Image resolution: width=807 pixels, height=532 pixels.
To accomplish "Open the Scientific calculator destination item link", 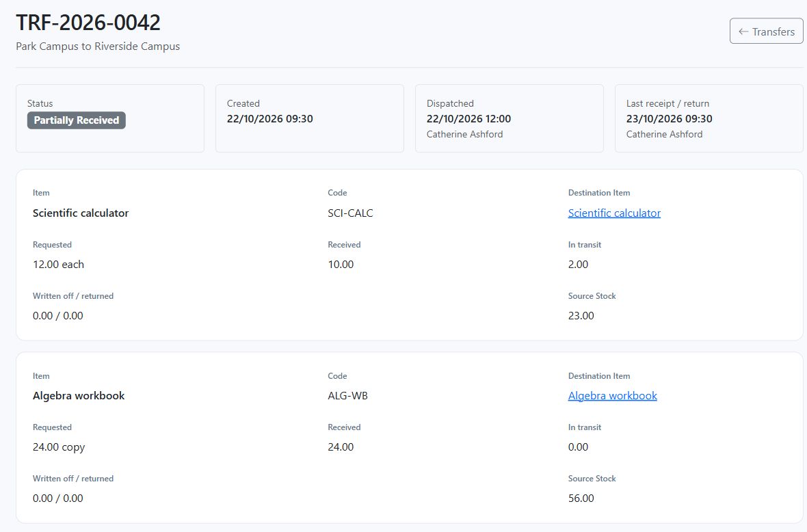I will point(614,213).
